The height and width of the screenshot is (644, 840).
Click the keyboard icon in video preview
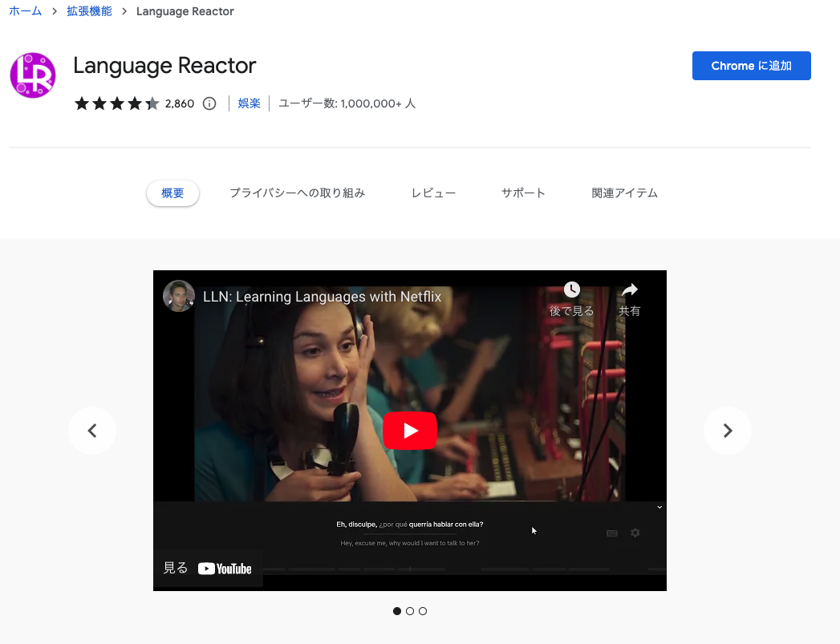[612, 533]
